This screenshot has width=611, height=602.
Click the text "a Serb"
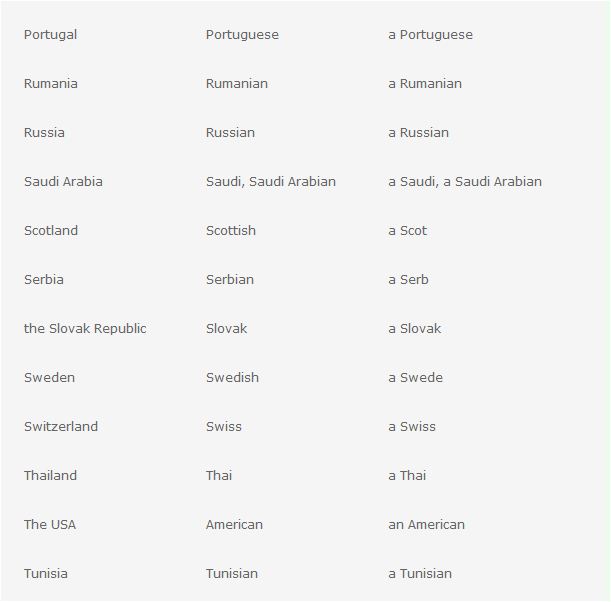point(408,280)
